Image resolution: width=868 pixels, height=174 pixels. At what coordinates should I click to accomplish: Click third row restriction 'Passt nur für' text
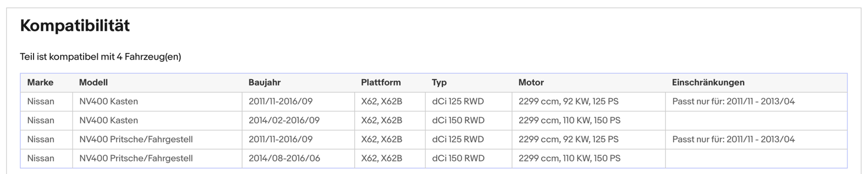point(733,139)
